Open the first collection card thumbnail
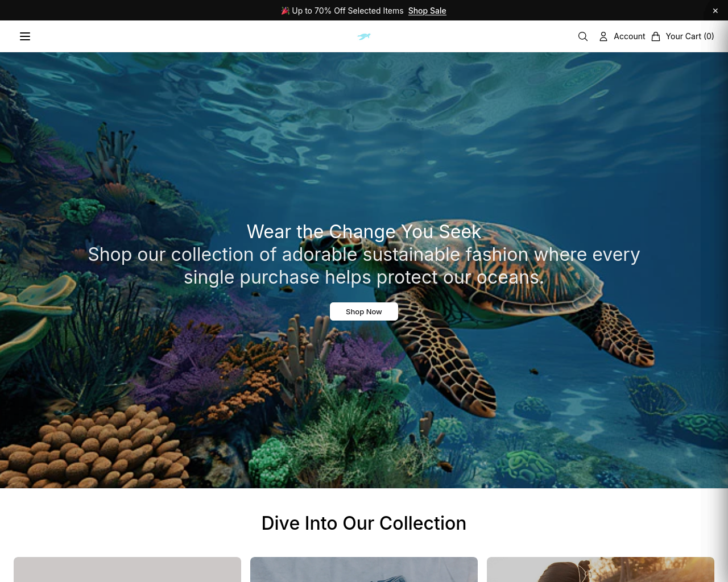Screen dimensions: 728x582 tap(127, 569)
